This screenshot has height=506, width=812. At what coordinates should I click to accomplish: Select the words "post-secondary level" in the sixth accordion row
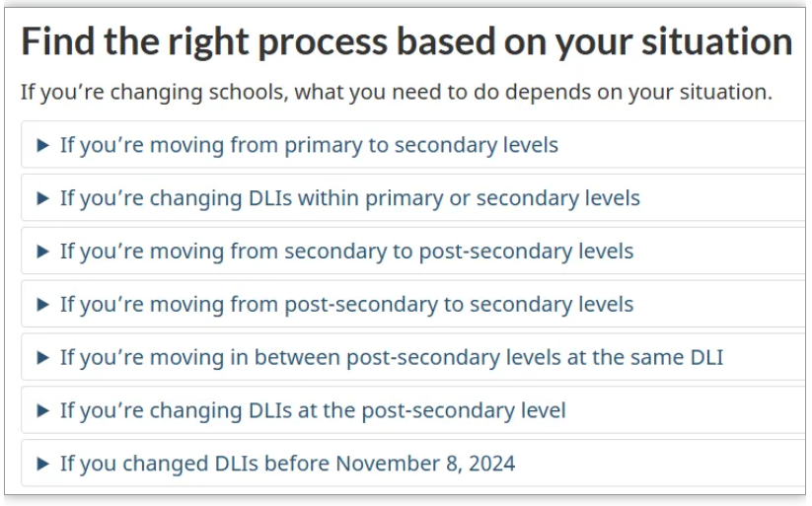[464, 410]
